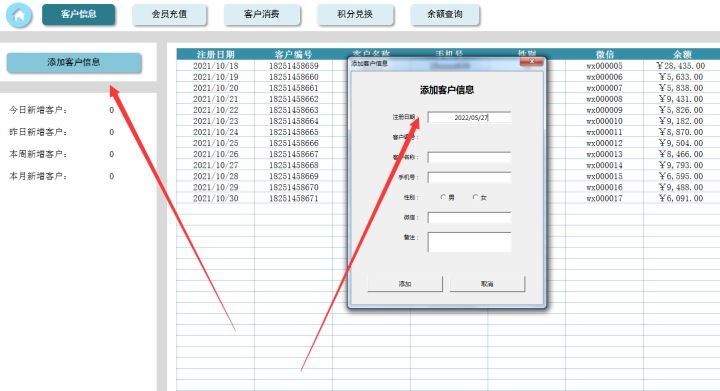The height and width of the screenshot is (391, 720).
Task: Select customer number 18251458662
Action: (293, 99)
